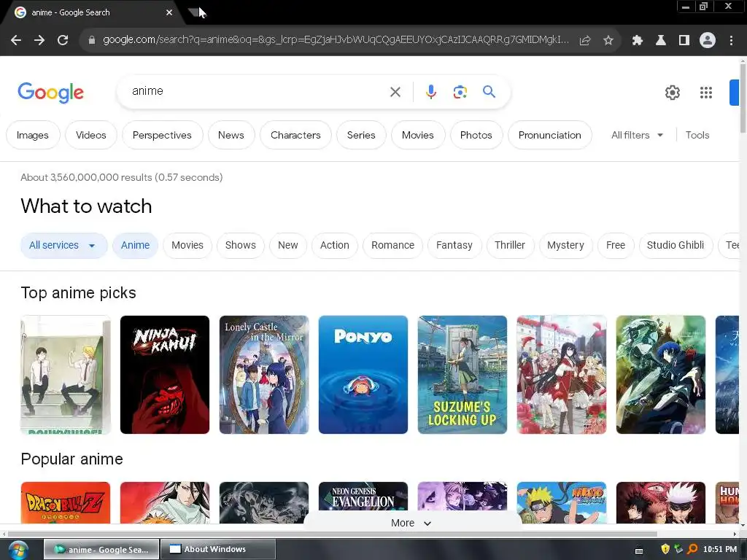Viewport: 747px width, 560px height.
Task: Open a new browser tab
Action: point(196,12)
